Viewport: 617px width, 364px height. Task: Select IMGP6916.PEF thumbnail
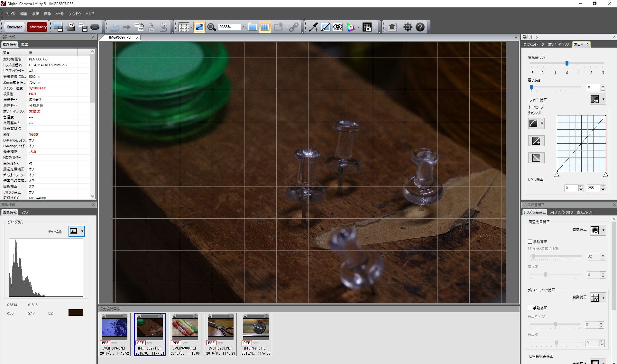[256, 335]
